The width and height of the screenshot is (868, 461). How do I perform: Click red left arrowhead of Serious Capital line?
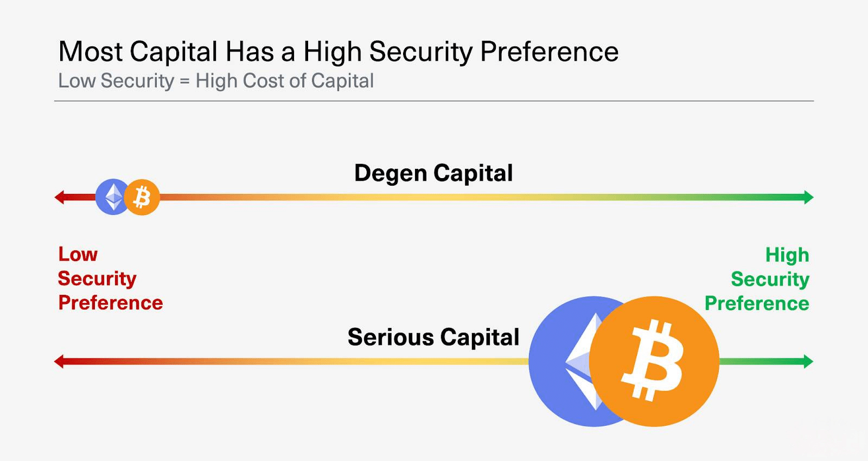tap(59, 361)
